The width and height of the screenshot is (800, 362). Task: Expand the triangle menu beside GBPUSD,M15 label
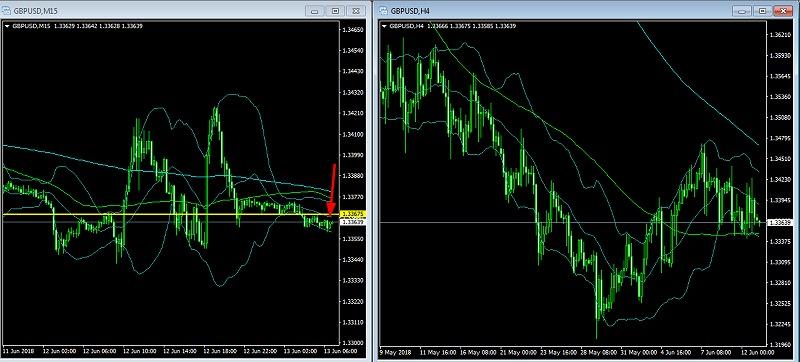7,25
